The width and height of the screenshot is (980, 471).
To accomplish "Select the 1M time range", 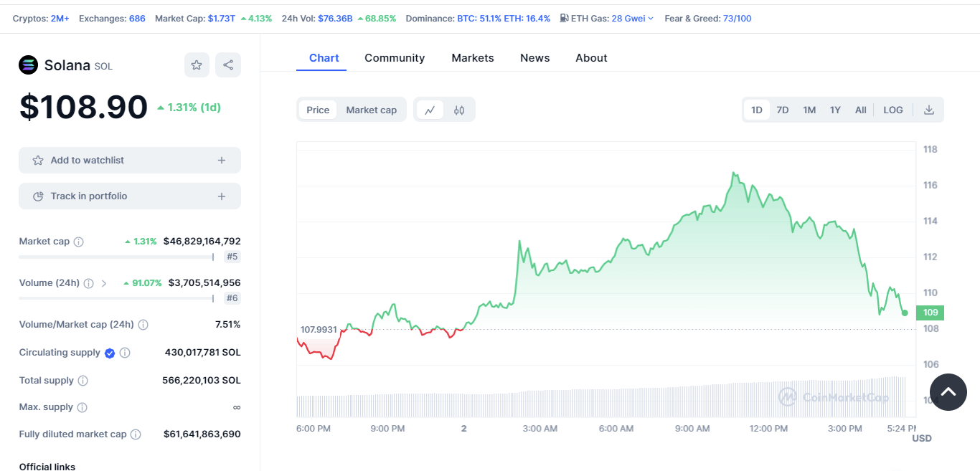I will click(809, 110).
